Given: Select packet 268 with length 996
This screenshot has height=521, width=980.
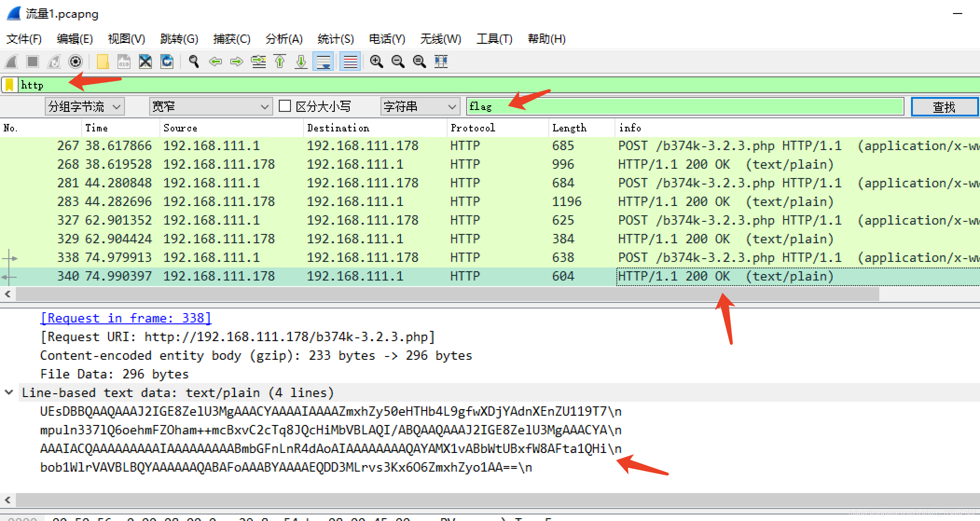Looking at the screenshot, I should 490,164.
